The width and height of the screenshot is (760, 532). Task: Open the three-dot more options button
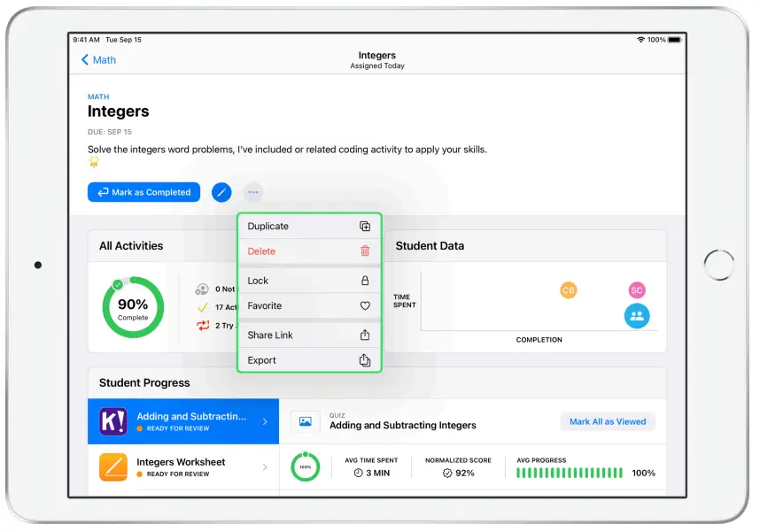253,192
